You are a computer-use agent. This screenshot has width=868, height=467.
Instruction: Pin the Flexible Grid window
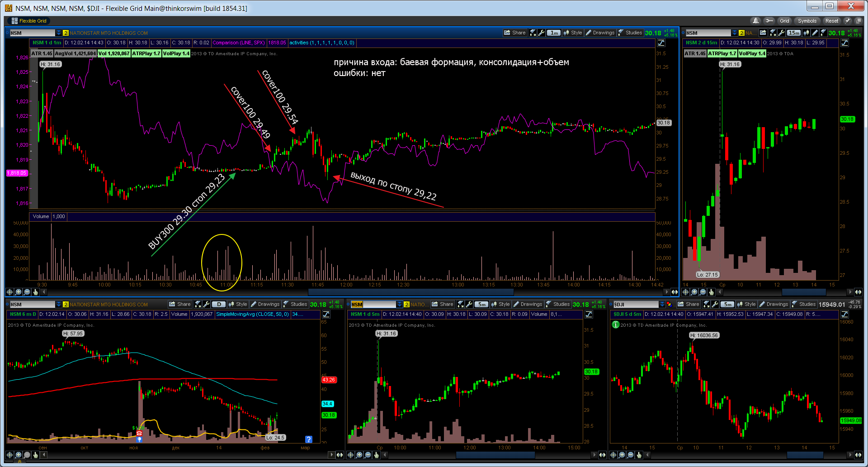click(x=848, y=21)
